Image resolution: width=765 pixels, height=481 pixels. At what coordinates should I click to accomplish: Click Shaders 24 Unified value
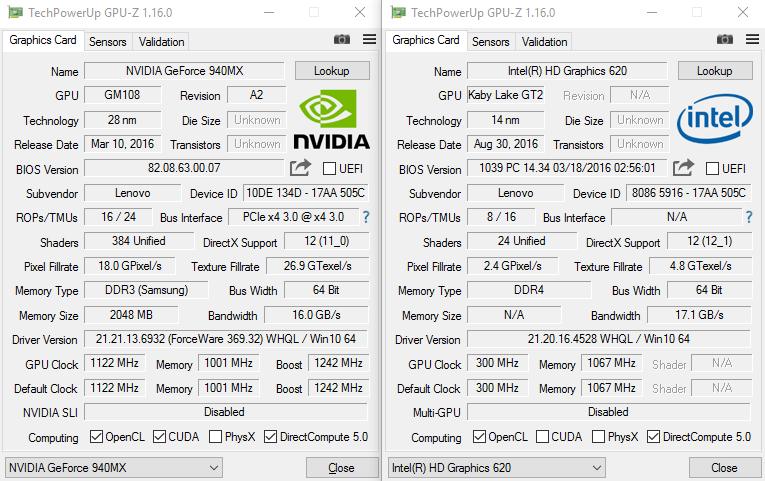pos(522,241)
